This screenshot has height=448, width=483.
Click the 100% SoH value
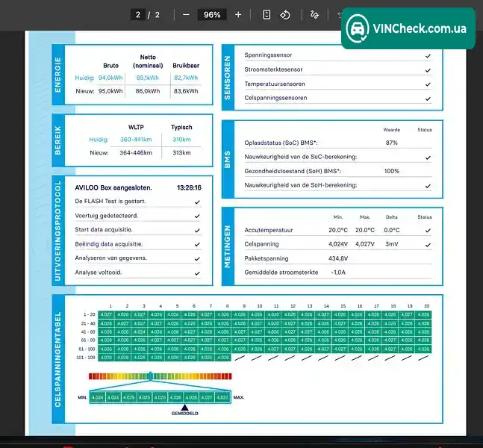[x=391, y=171]
